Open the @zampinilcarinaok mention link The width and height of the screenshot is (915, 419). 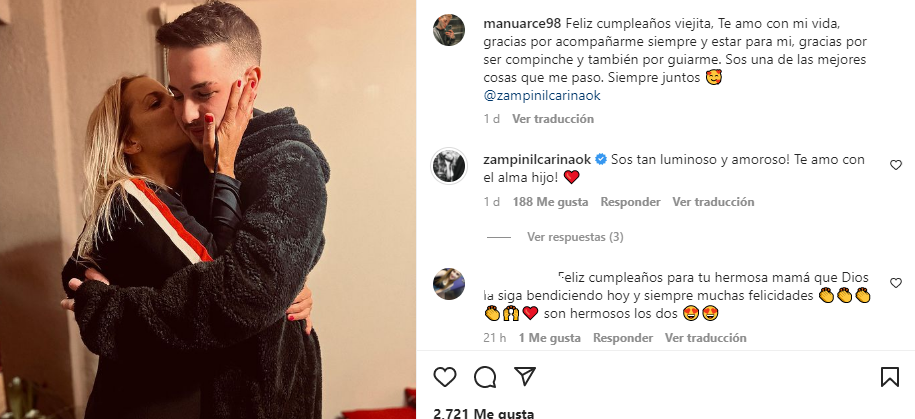(x=542, y=96)
